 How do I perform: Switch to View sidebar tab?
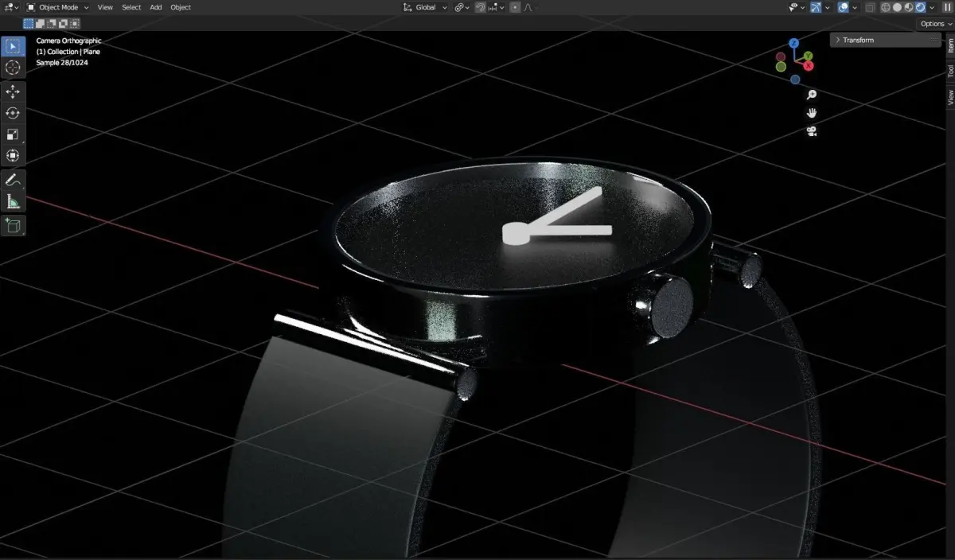(x=950, y=98)
